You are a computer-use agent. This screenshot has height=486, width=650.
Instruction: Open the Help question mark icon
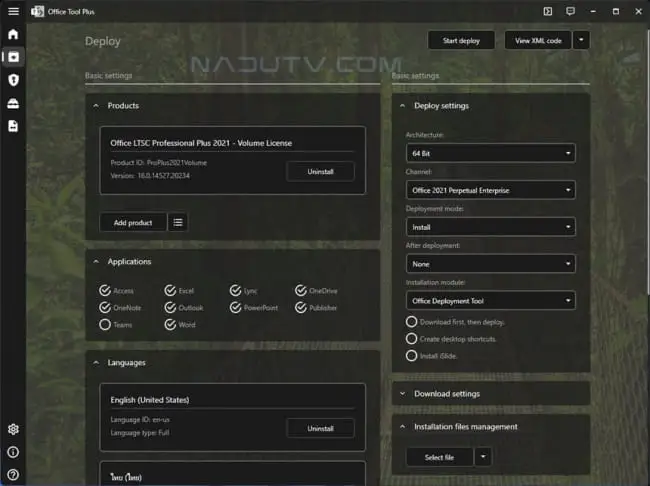click(x=13, y=474)
